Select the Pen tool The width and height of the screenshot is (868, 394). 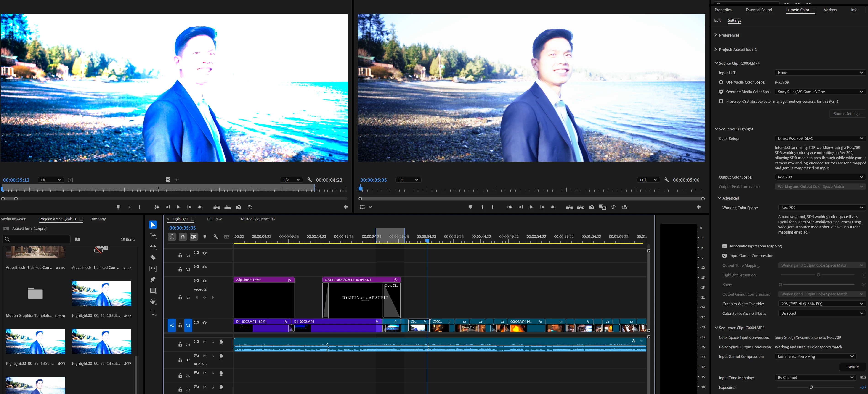153,279
